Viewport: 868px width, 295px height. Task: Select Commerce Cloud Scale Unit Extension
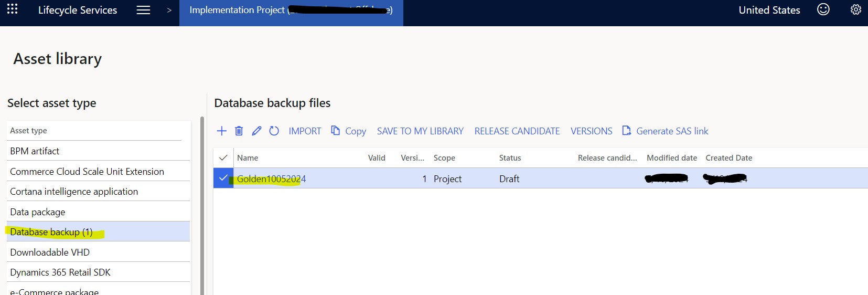pyautogui.click(x=99, y=171)
